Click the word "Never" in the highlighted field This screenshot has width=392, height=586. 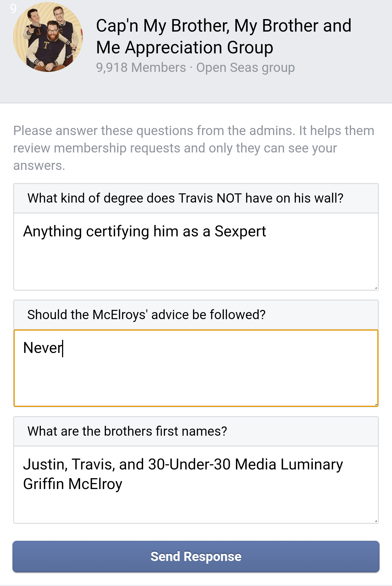(42, 348)
